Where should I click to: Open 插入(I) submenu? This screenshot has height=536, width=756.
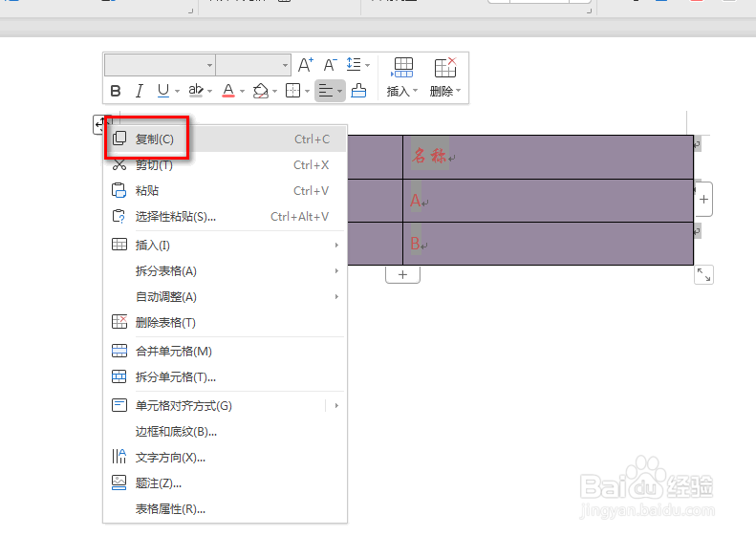tap(226, 246)
